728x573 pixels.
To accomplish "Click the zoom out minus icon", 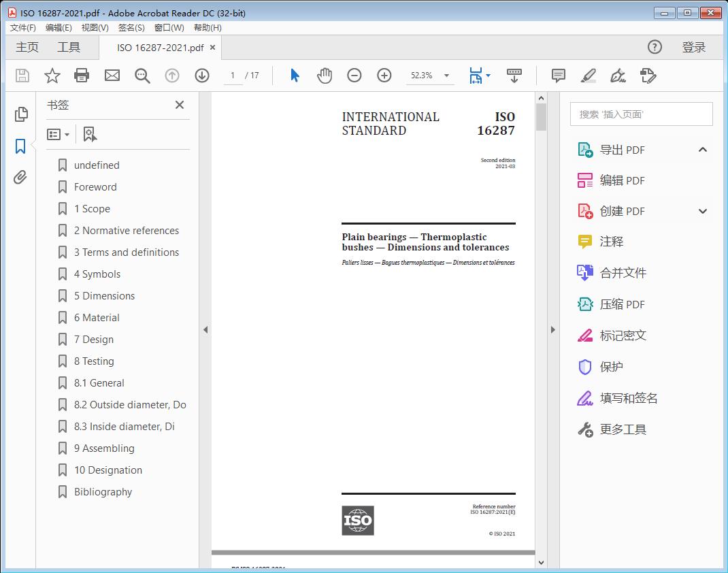I will pos(354,76).
